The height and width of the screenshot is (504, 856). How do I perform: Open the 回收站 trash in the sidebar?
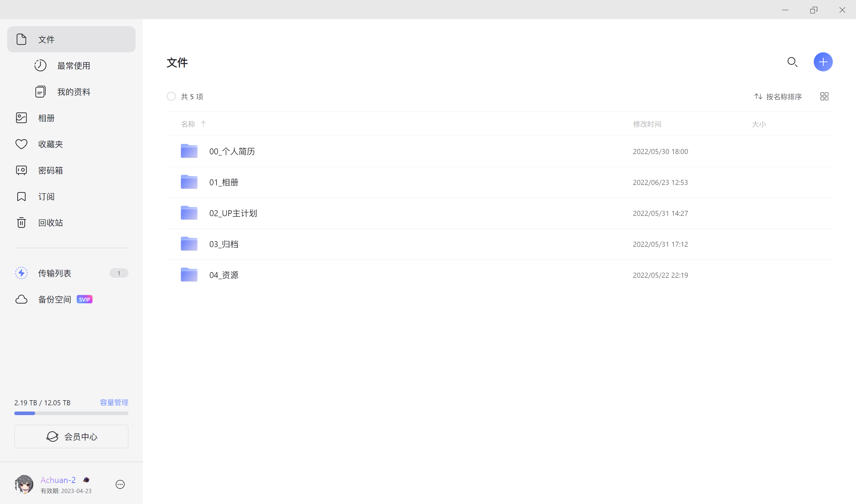[x=50, y=223]
